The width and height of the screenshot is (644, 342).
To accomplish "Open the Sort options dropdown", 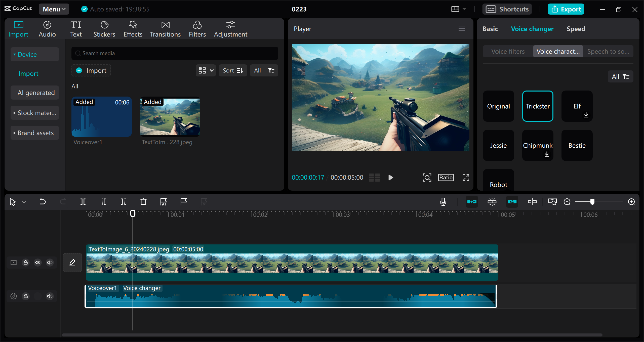I will click(x=232, y=70).
